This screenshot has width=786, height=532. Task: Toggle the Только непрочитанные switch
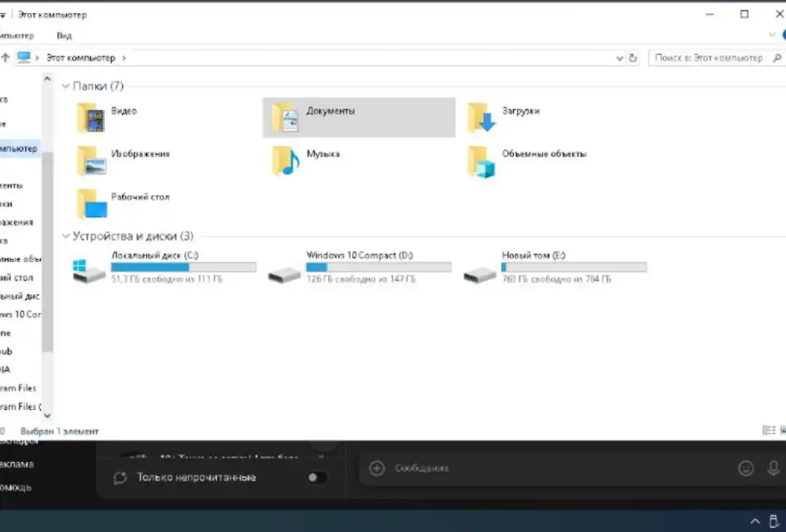317,477
